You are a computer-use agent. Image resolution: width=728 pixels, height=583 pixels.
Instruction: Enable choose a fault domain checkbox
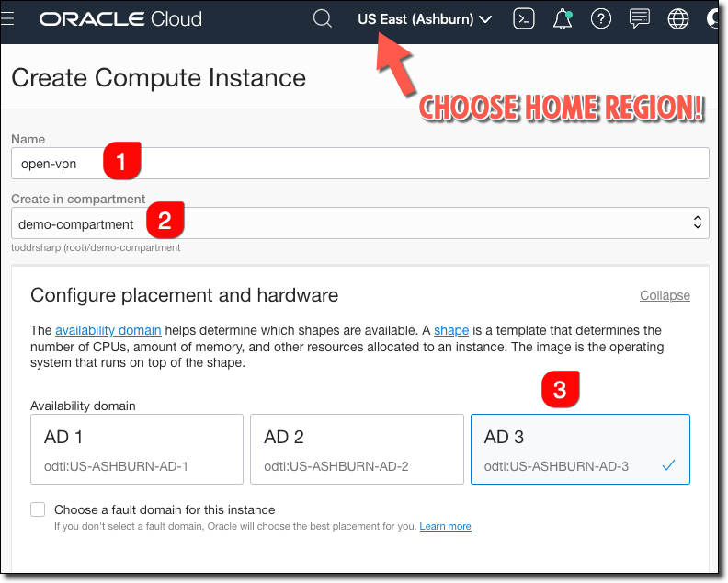point(38,509)
